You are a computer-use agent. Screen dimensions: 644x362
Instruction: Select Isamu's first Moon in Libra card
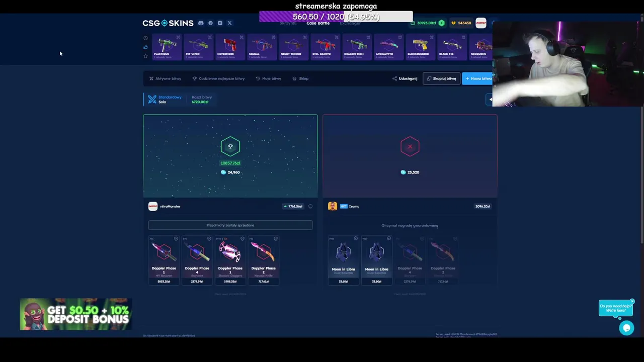344,260
